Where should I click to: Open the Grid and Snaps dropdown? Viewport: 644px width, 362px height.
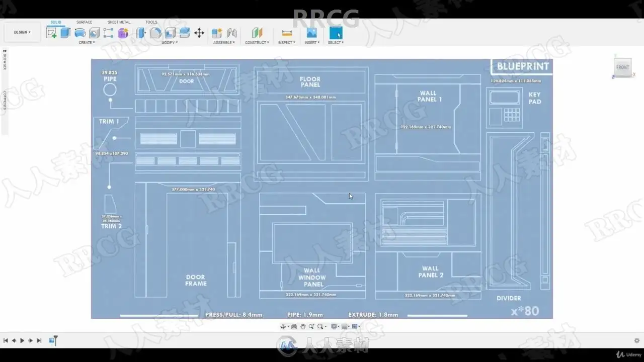coord(345,327)
